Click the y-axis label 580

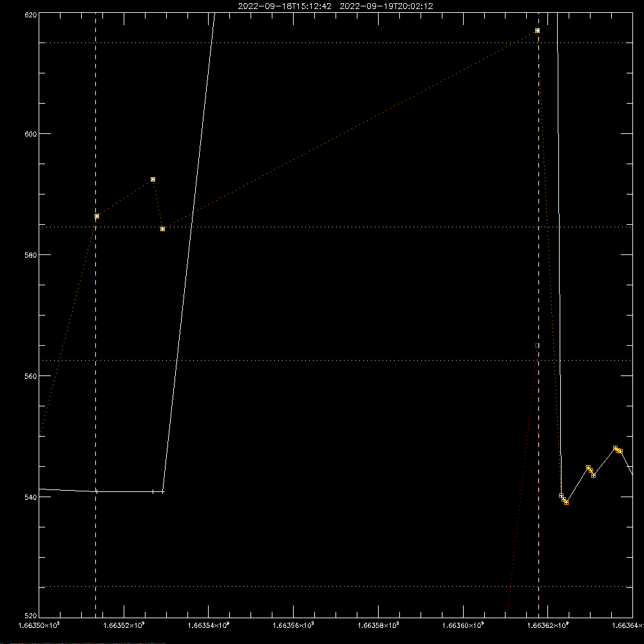tap(31, 254)
